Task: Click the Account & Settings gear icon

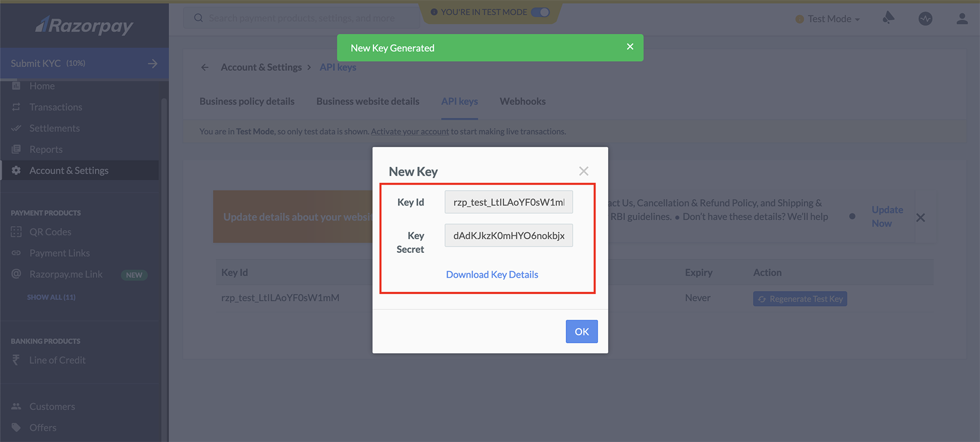Action: coord(16,171)
